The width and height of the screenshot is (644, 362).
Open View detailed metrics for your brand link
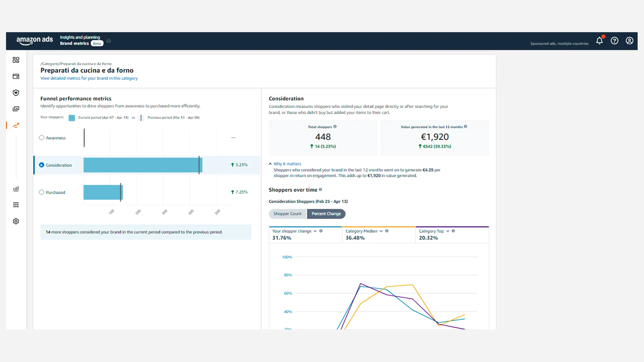point(89,78)
